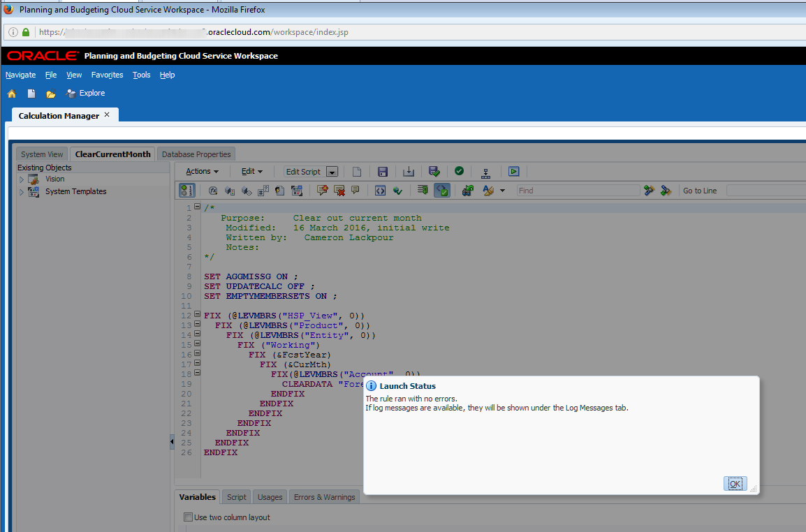The width and height of the screenshot is (806, 532).
Task: Click the Deploy icon in toolbar
Action: (486, 172)
